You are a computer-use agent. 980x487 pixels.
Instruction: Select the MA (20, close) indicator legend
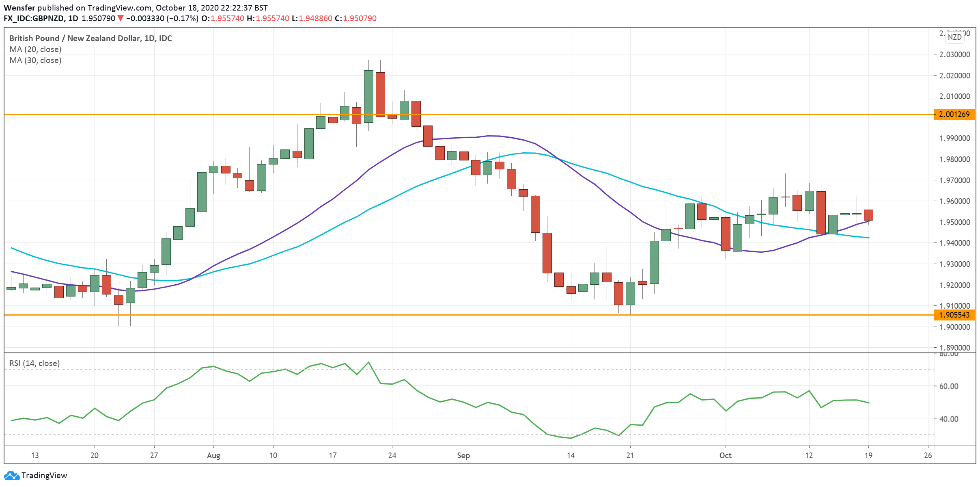pyautogui.click(x=35, y=49)
